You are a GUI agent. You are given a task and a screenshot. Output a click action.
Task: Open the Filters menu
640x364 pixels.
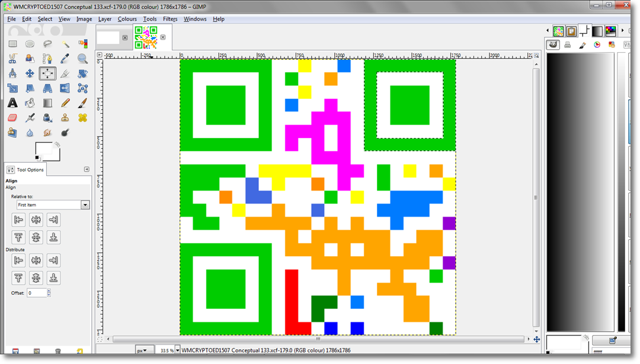click(x=170, y=19)
